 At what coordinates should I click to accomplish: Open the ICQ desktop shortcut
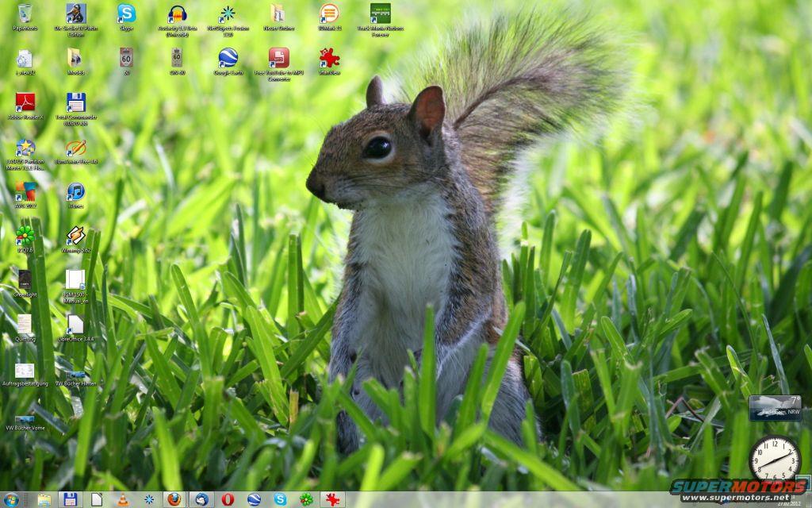click(25, 236)
